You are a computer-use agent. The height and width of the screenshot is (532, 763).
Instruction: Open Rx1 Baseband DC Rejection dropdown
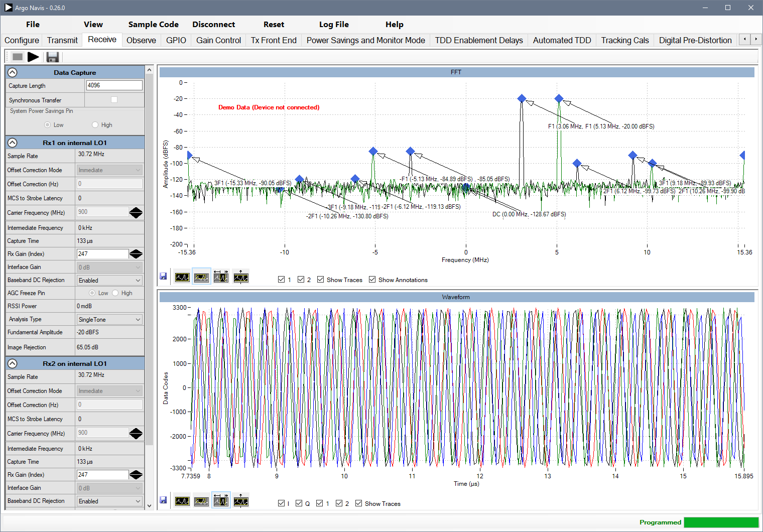[109, 281]
